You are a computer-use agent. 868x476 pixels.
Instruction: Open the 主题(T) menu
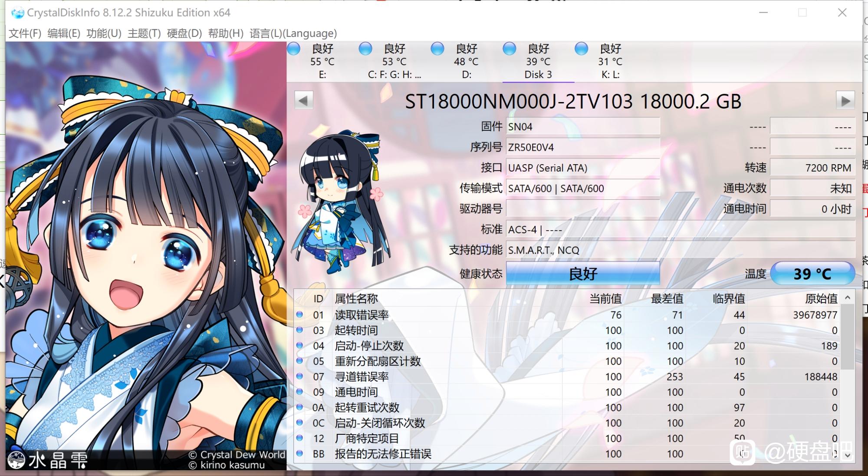coord(144,33)
